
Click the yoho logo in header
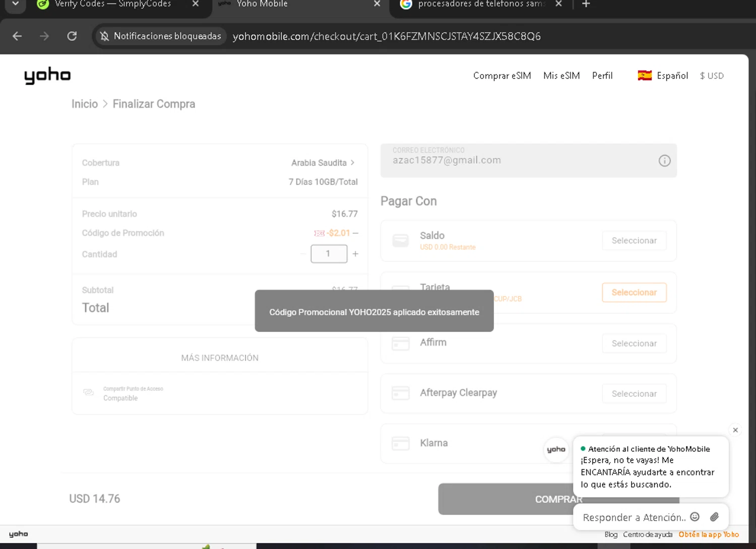[x=47, y=76]
